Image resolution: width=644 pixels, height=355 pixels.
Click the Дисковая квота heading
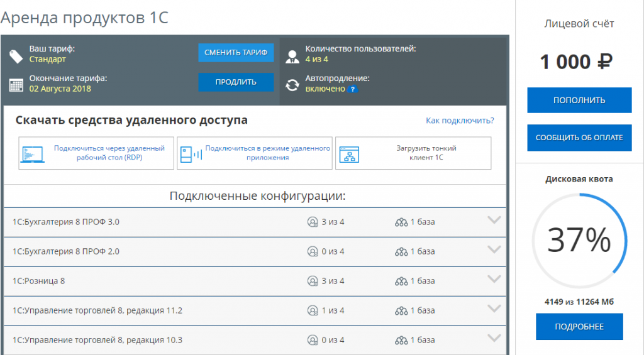click(x=579, y=179)
